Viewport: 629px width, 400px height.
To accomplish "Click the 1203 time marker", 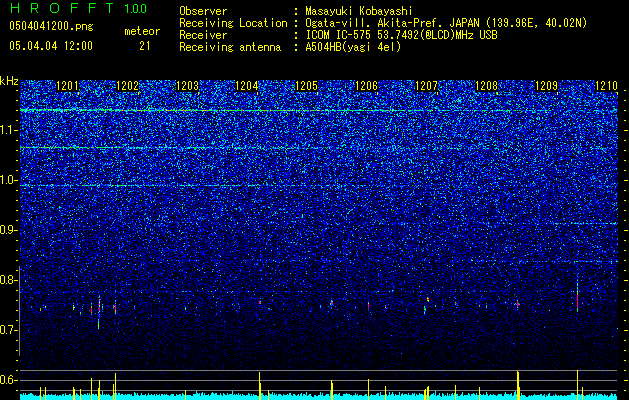I will click(x=187, y=86).
